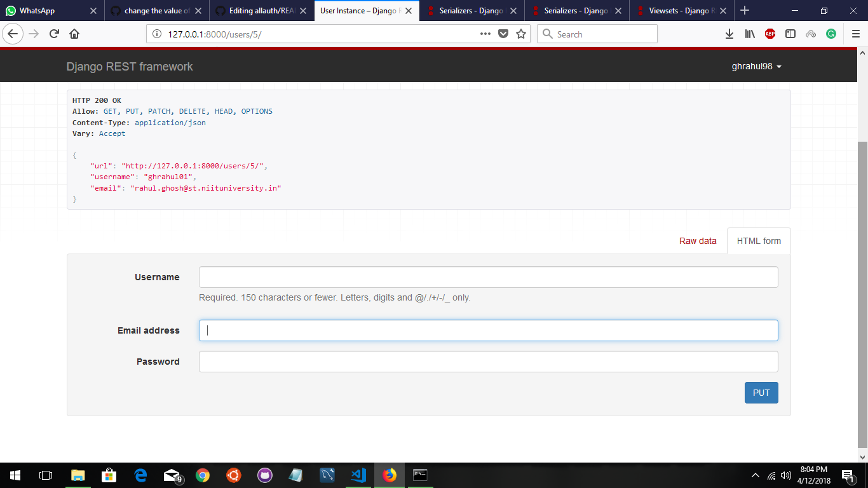Click the Firefox Screenshots extension icon
Image resolution: width=868 pixels, height=488 pixels.
pyautogui.click(x=811, y=34)
